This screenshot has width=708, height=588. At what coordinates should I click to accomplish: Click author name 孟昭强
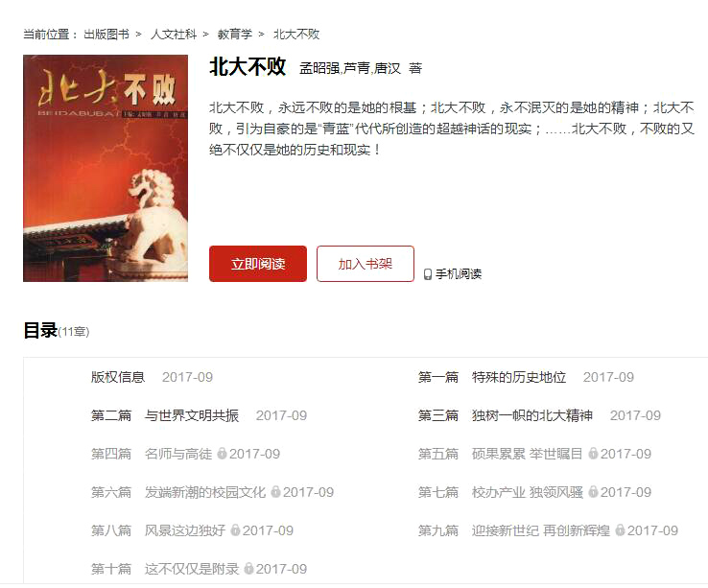(x=319, y=68)
